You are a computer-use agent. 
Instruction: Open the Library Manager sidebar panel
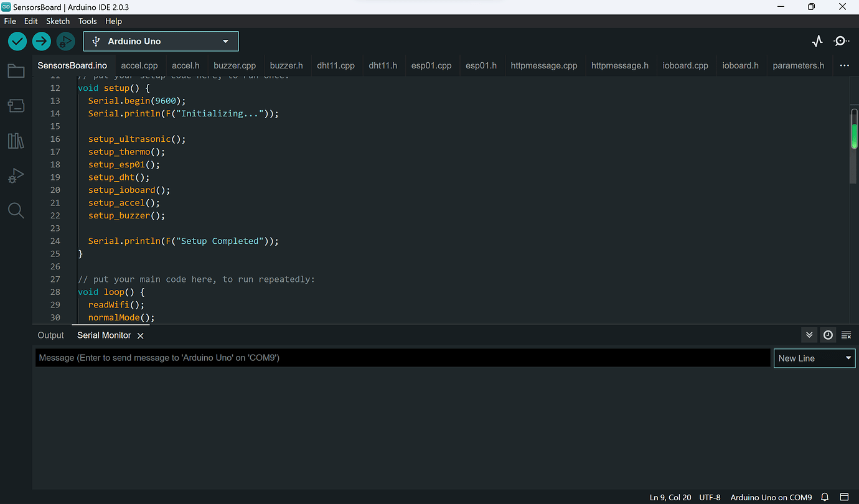[16, 141]
